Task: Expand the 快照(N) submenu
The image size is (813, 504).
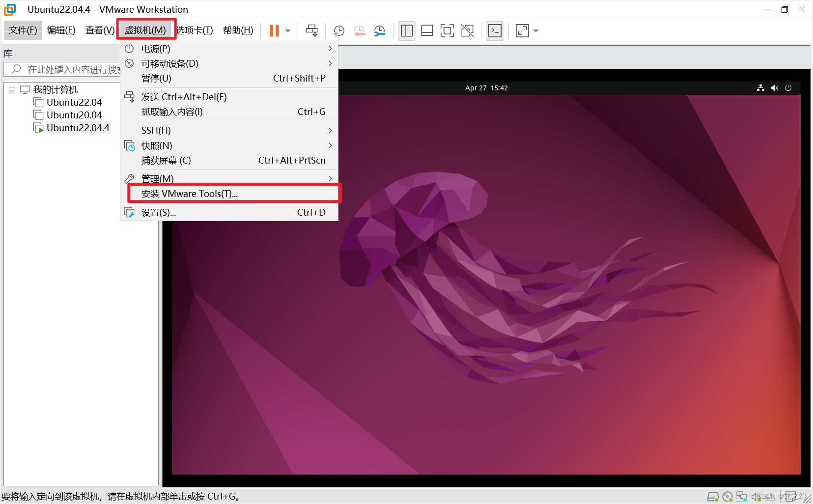Action: tap(229, 145)
